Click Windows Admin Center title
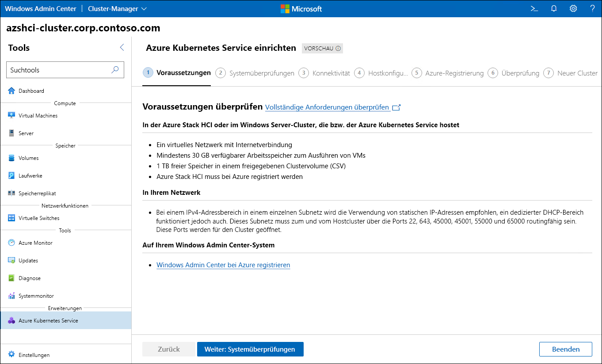602x364 pixels. [x=40, y=8]
